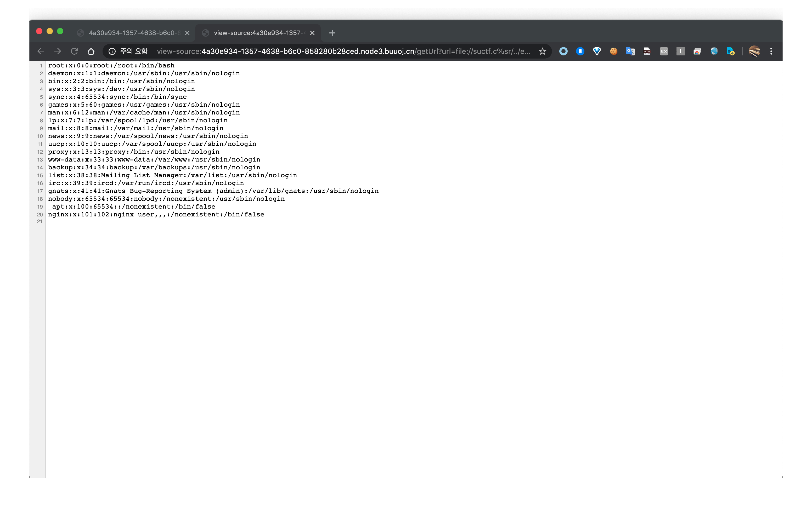Click the browser back arrow

click(x=41, y=51)
